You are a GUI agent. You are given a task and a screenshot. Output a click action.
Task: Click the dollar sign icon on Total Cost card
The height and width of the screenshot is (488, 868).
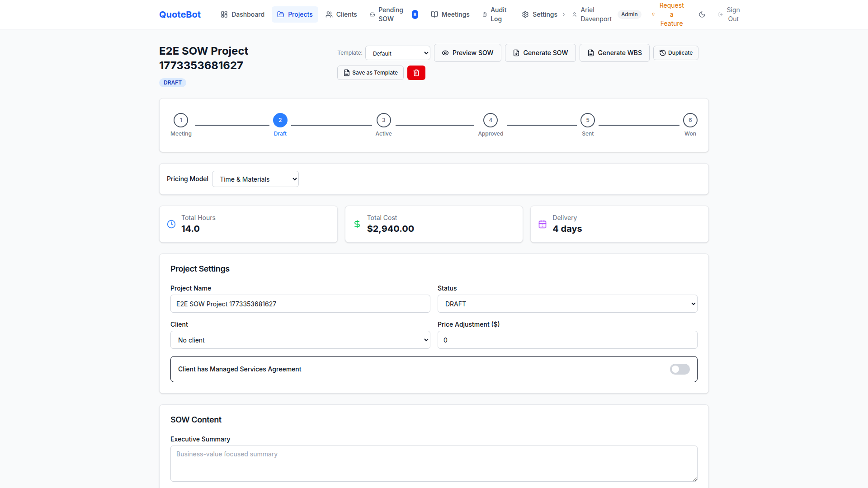click(x=357, y=224)
